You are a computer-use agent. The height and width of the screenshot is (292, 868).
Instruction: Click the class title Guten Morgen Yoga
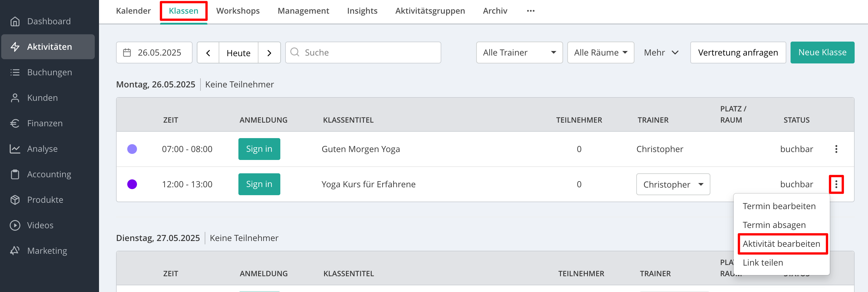(x=360, y=149)
